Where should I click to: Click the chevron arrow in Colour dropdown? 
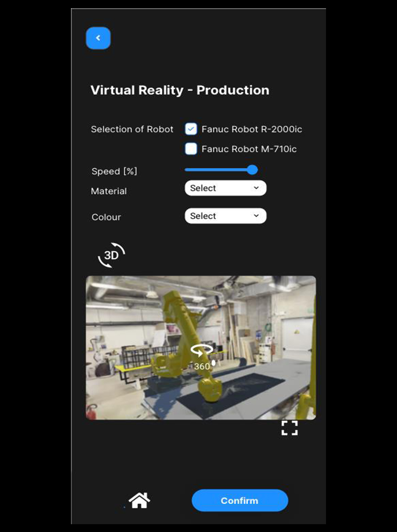click(256, 216)
